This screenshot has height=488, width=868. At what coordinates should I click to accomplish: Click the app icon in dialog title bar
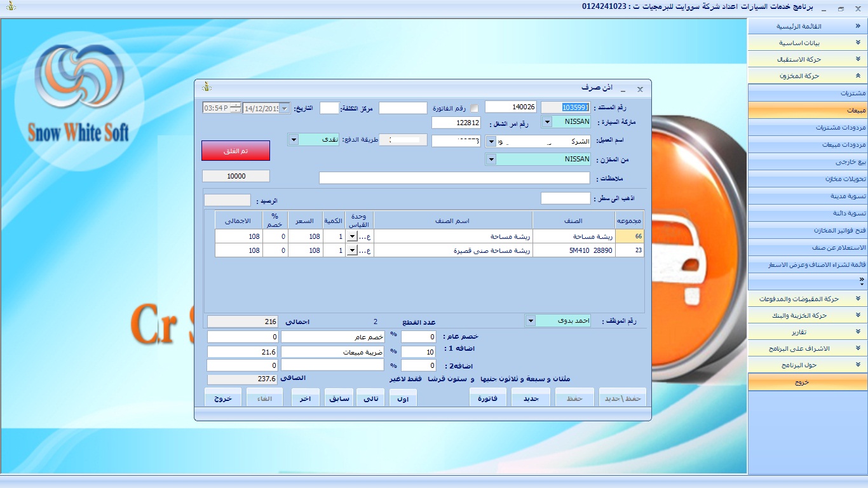pyautogui.click(x=206, y=88)
